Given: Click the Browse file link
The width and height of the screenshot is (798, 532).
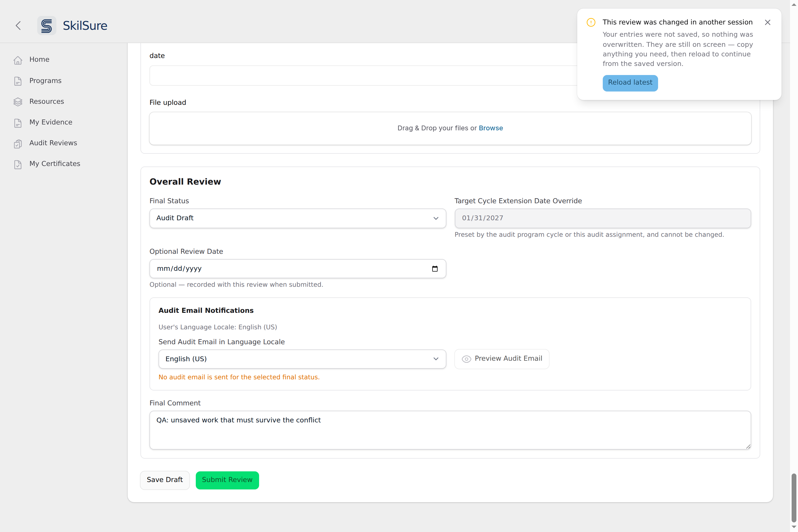Looking at the screenshot, I should click(491, 128).
